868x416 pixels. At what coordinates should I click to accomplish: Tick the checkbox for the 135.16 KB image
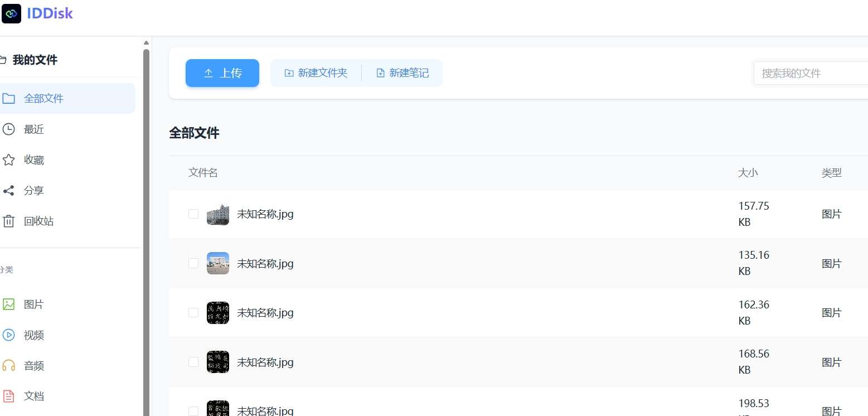(x=193, y=263)
